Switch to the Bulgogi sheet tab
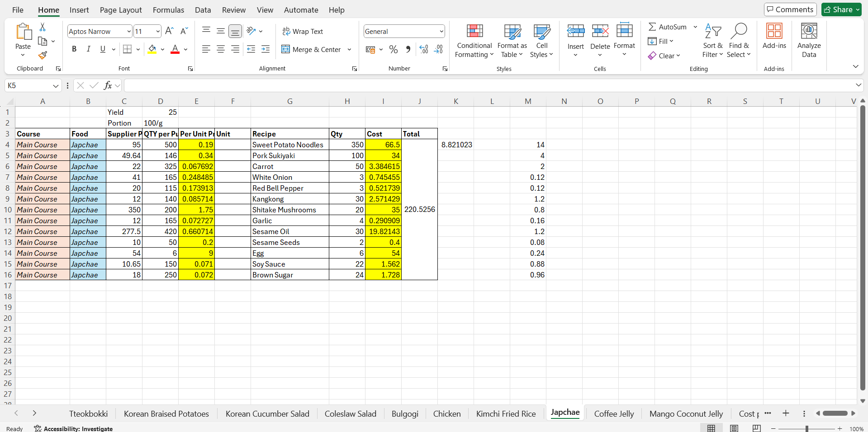Screen dimensions: 868x432 [405, 413]
